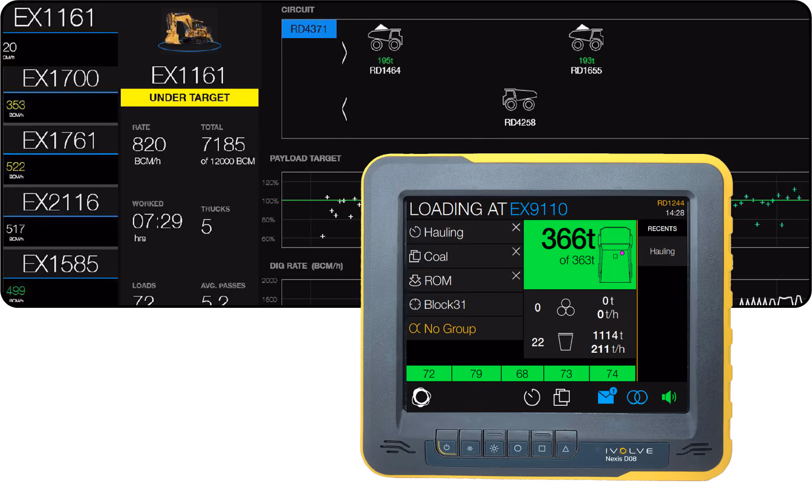Select the EX1161 excavator in the sidebar list
This screenshot has height=504, width=812.
pyautogui.click(x=60, y=34)
